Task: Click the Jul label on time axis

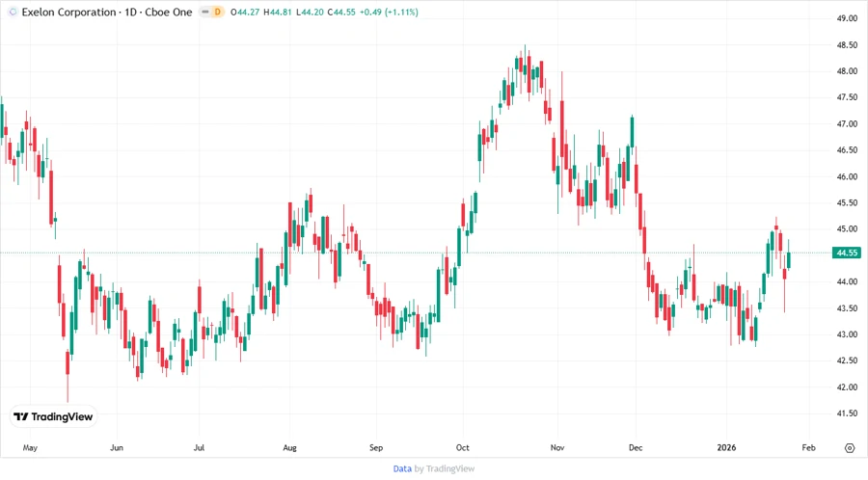Action: pyautogui.click(x=199, y=448)
